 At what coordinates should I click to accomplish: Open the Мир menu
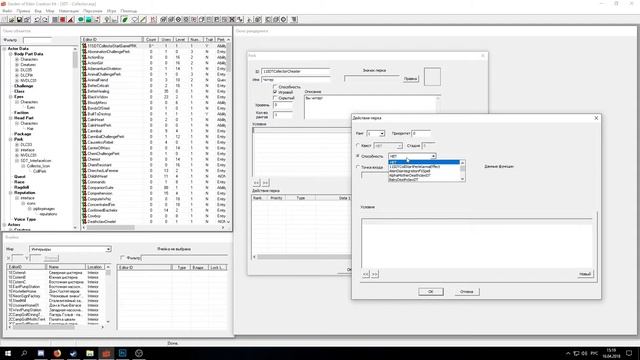[x=50, y=11]
